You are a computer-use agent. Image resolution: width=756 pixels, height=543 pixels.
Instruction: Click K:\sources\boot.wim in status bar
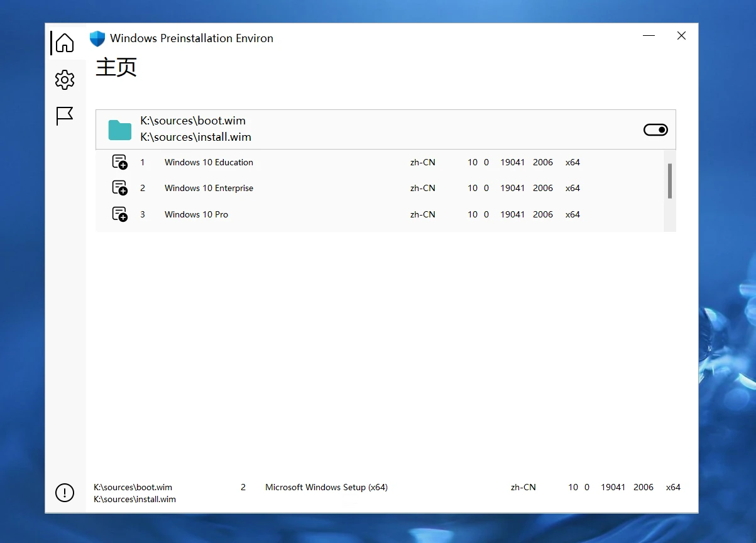tap(133, 487)
